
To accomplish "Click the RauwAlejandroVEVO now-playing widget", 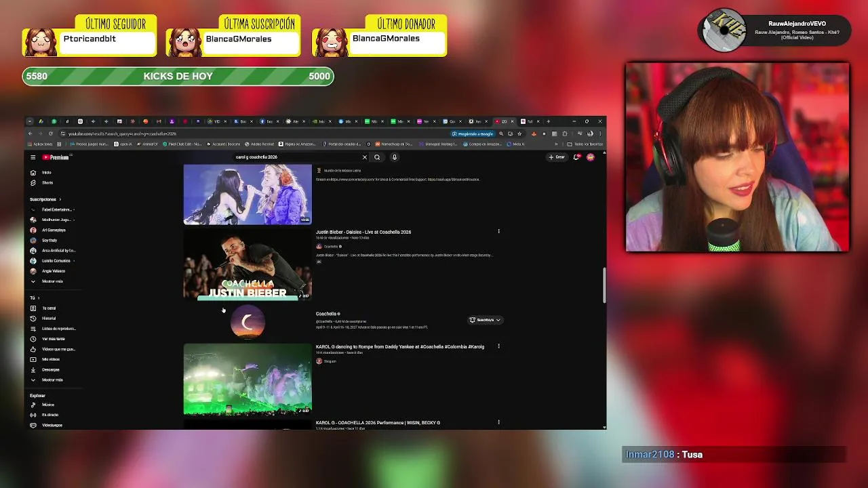I will (x=774, y=30).
